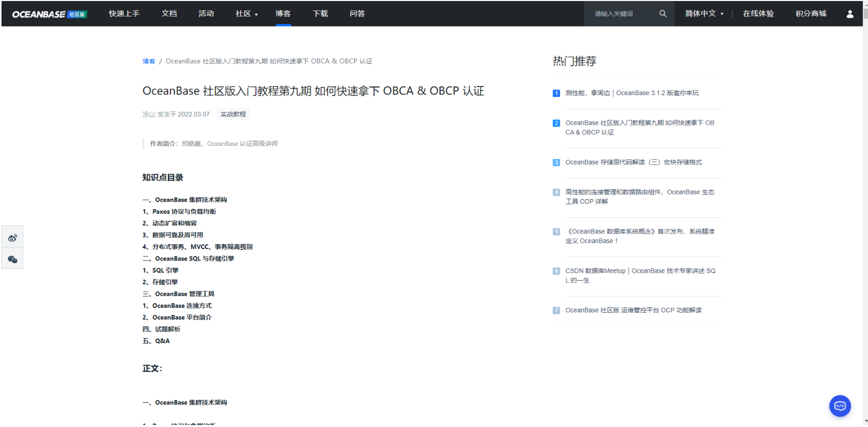Click the author intro line 郑皓嘉

tap(214, 144)
